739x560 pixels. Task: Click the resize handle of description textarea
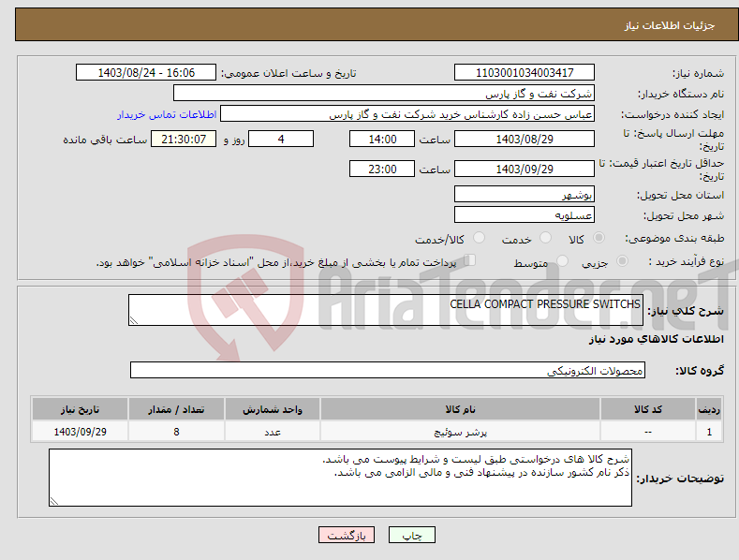tap(133, 320)
